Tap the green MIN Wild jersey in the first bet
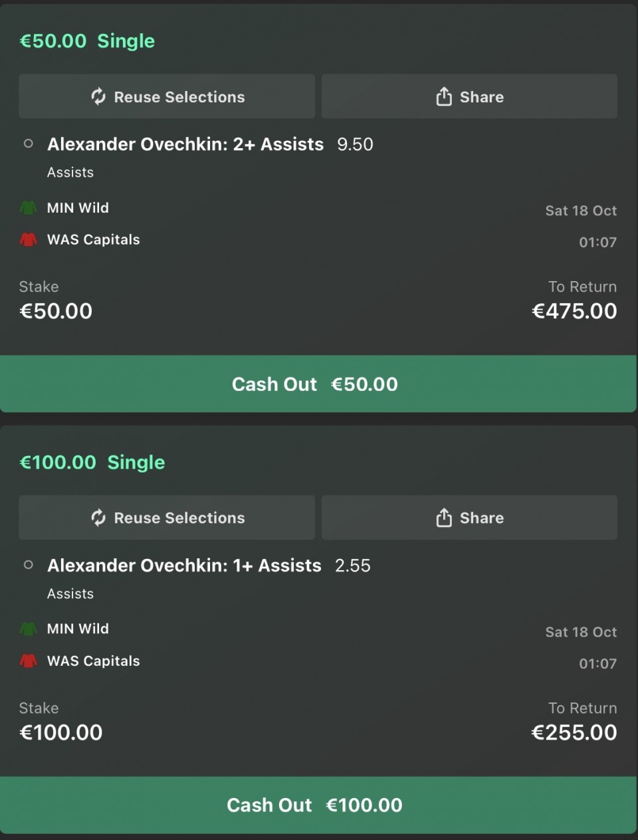Image resolution: width=638 pixels, height=840 pixels. [29, 208]
